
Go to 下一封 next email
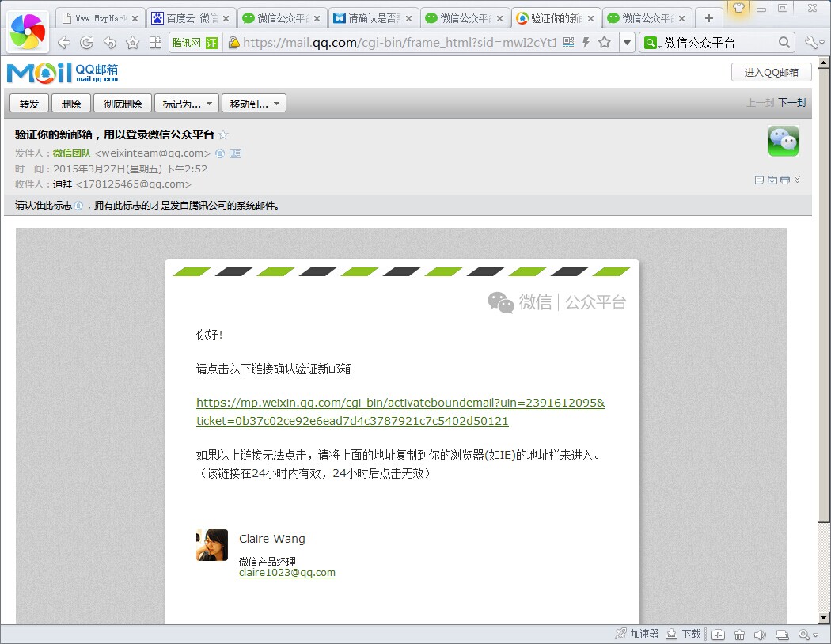click(x=791, y=102)
